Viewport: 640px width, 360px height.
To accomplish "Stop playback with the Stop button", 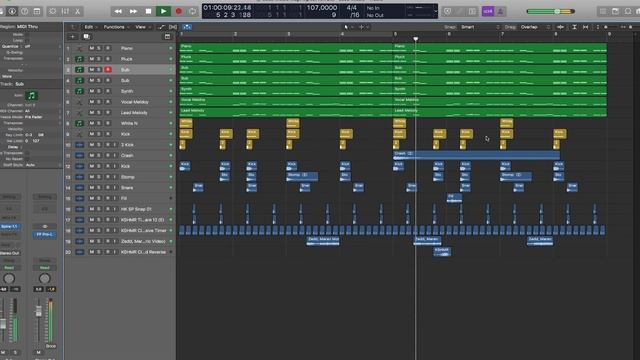I will click(148, 11).
